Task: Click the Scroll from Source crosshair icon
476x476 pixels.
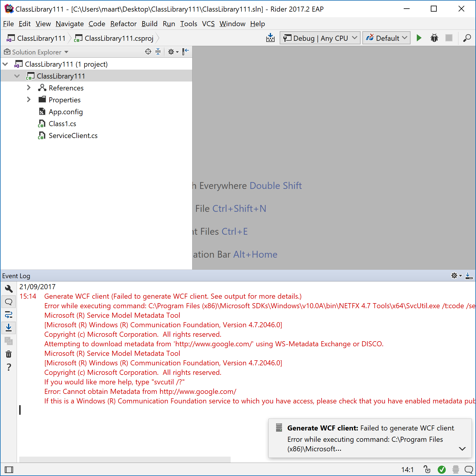Action: 148,52
